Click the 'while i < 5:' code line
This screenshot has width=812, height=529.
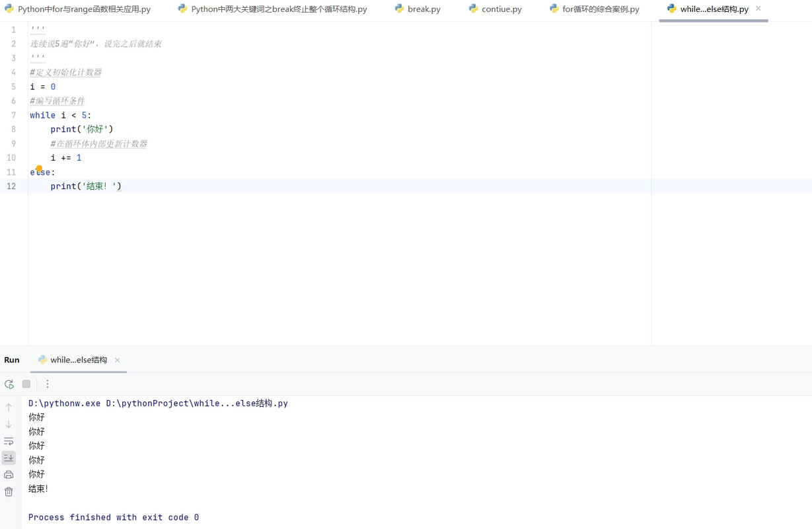[x=61, y=115]
